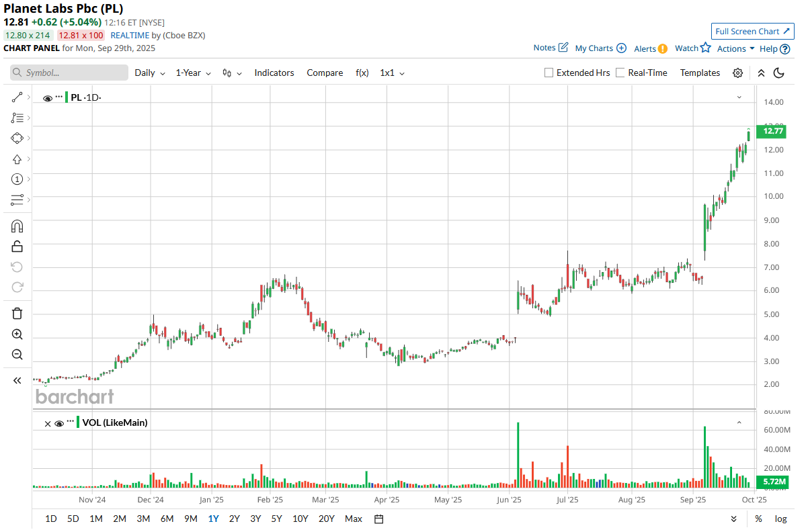
Task: Click the Symbol search field
Action: (x=69, y=73)
